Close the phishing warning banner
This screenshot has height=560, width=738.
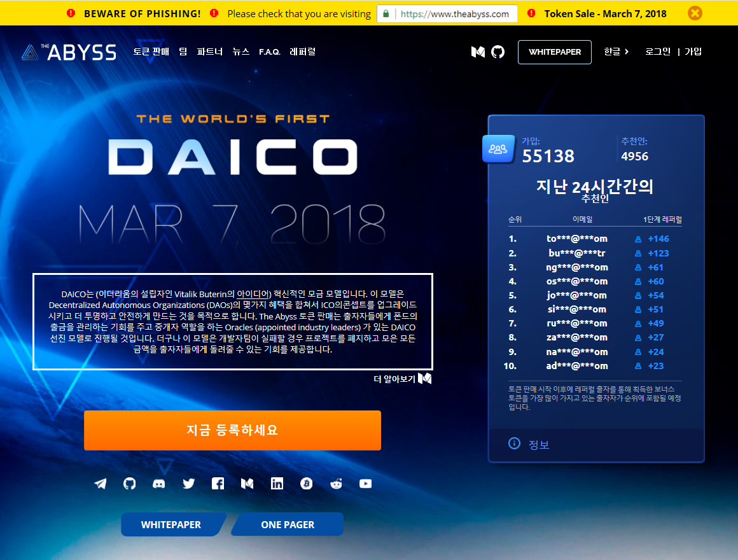coord(695,13)
